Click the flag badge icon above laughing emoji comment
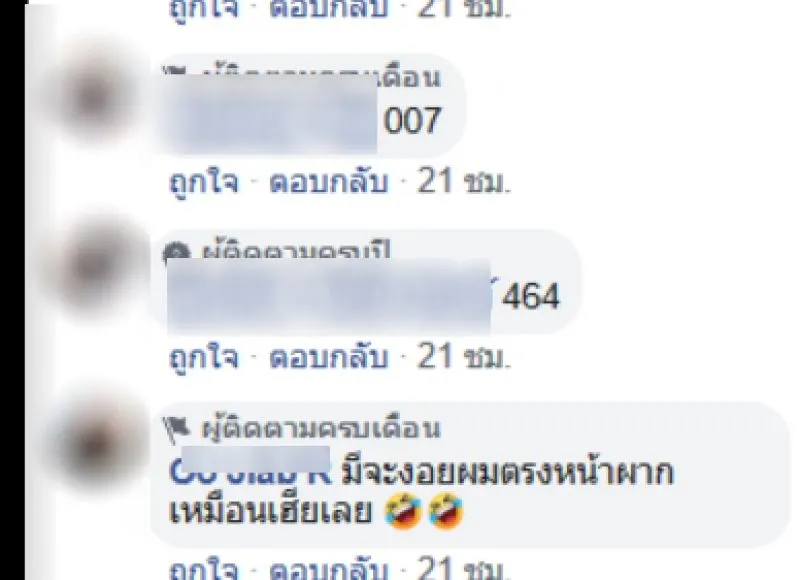Viewport: 800px width, 580px height. point(177,430)
